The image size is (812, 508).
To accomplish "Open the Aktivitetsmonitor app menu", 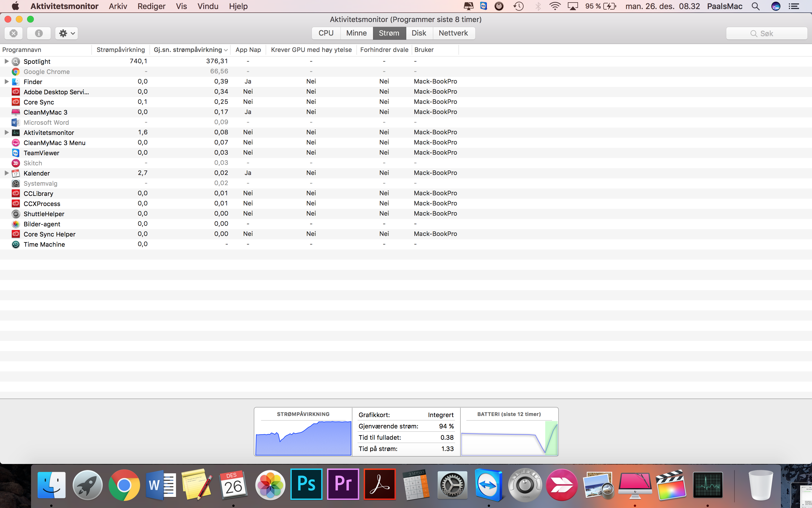I will (x=64, y=6).
